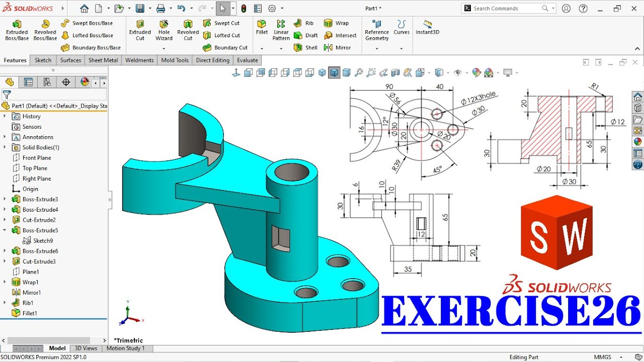Click the Swept Boss/Base tool
Image resolution: width=644 pixels, height=362 pixels.
tap(87, 23)
